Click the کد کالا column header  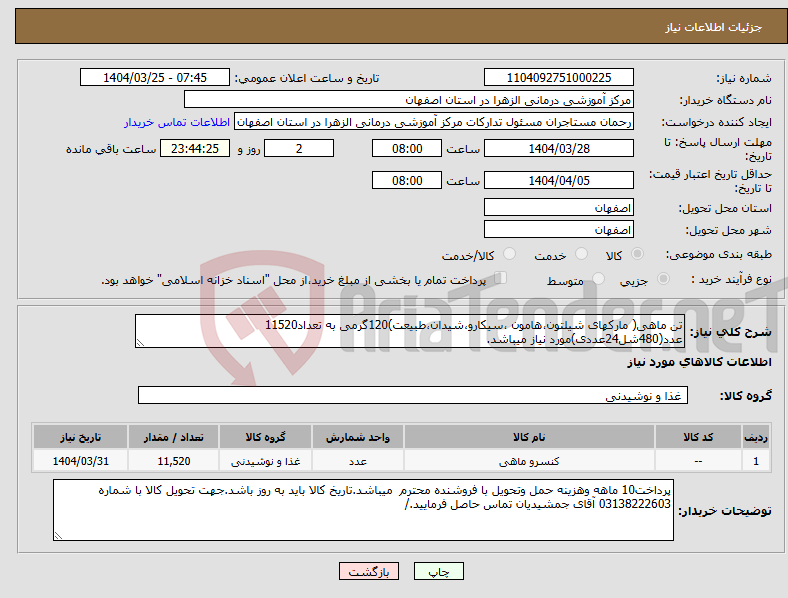pos(698,437)
